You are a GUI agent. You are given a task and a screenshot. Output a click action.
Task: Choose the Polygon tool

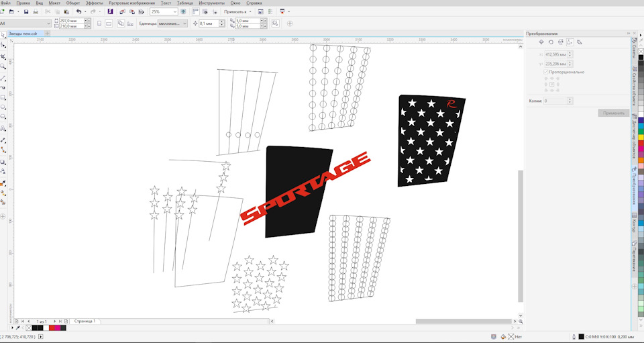pos(3,117)
